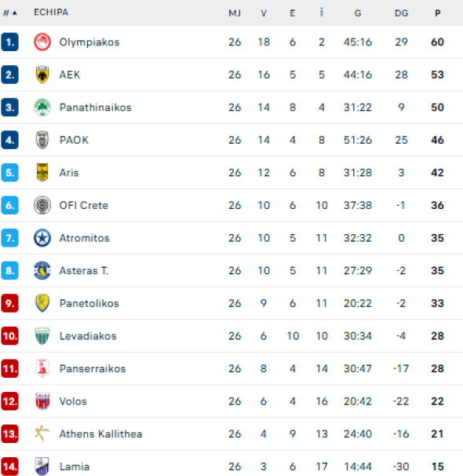Sort by the P points header
This screenshot has height=476, width=463.
(x=438, y=13)
